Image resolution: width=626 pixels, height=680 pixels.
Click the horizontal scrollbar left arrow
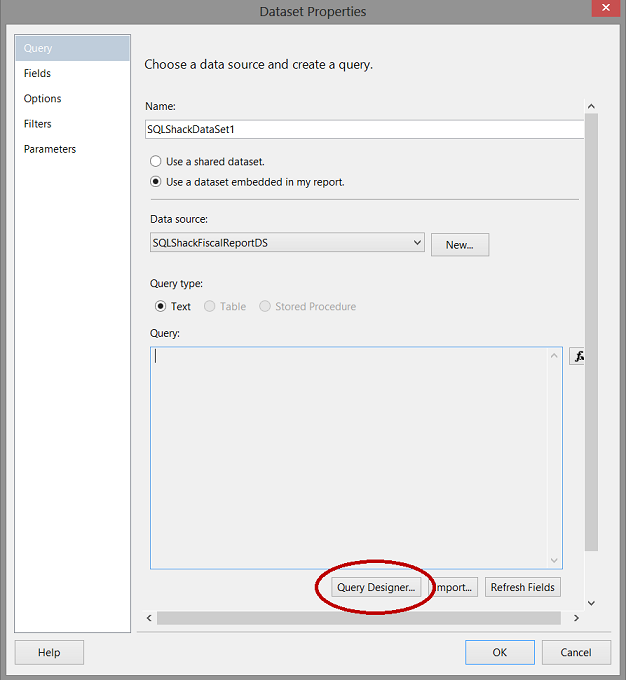149,618
